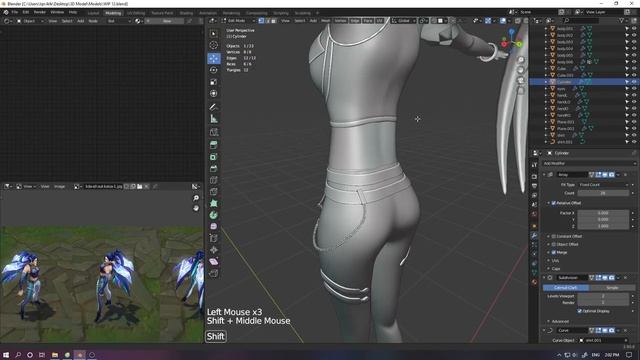Select the Select Box tool

[213, 33]
